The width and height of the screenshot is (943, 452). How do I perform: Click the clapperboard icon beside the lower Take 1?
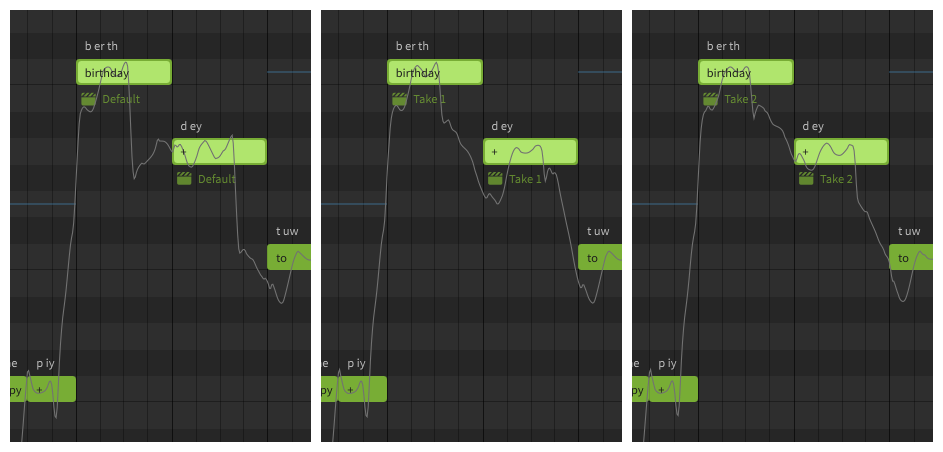point(495,179)
